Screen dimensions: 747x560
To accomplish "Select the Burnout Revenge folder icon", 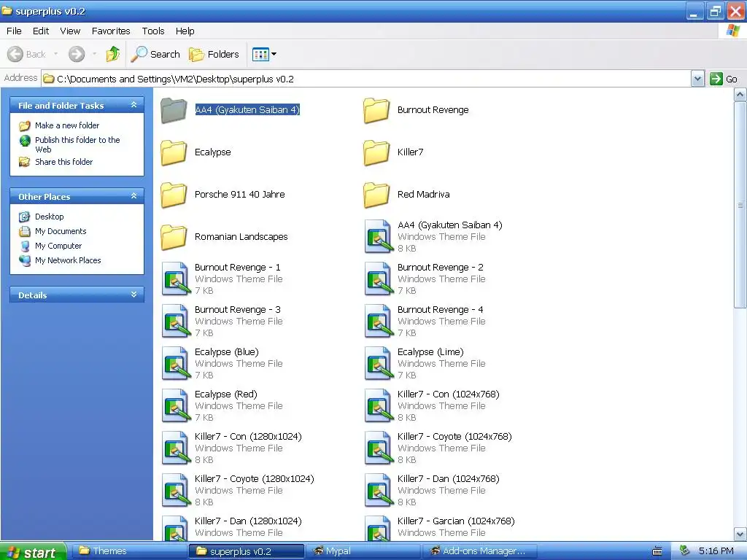I will 376,110.
